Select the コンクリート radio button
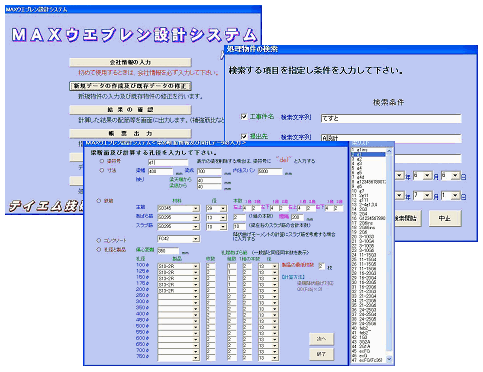The height and width of the screenshot is (372, 483). [99, 240]
